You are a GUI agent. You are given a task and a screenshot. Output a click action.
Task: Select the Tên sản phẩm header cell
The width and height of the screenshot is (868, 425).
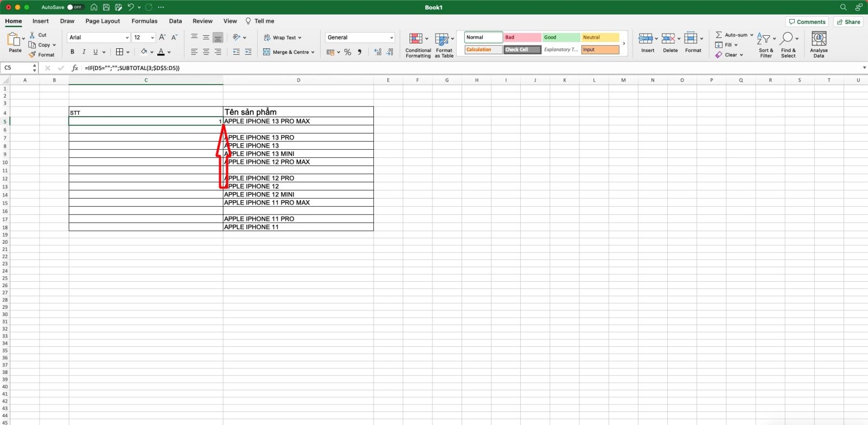tap(298, 112)
